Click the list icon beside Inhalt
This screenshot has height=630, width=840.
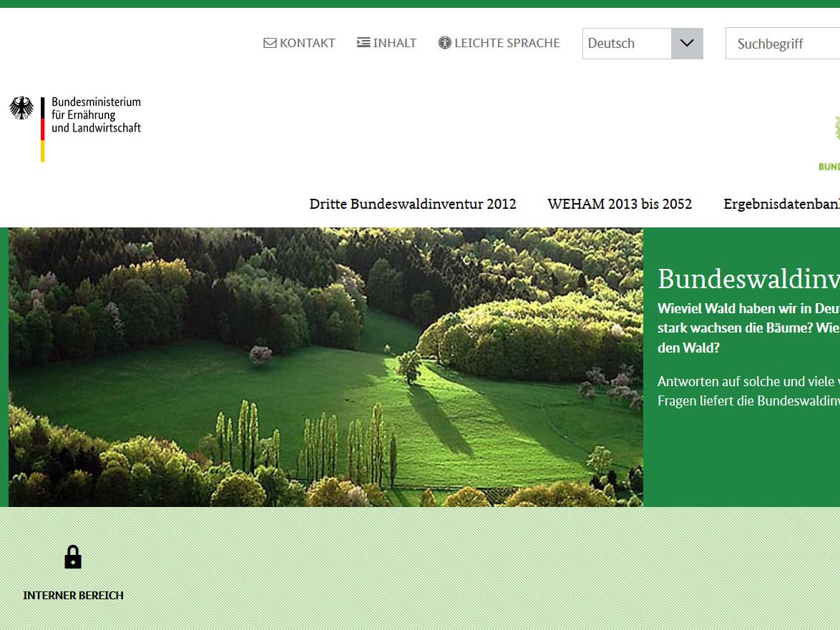click(x=363, y=42)
